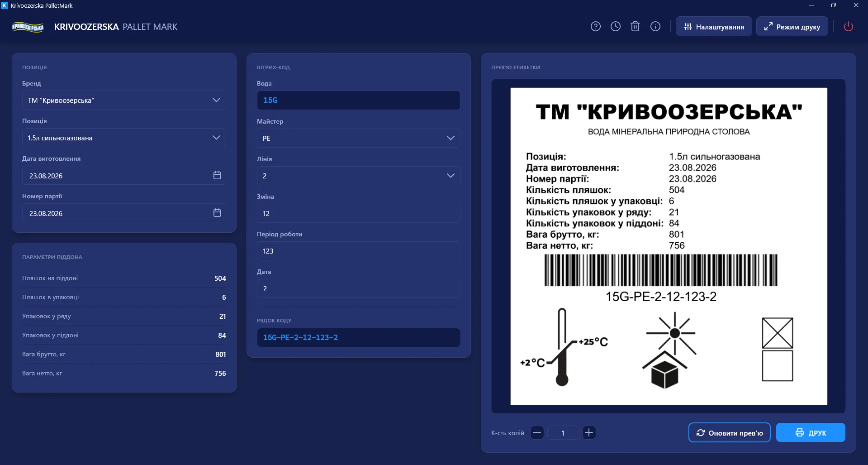Click the Вага брутто value 801

221,354
